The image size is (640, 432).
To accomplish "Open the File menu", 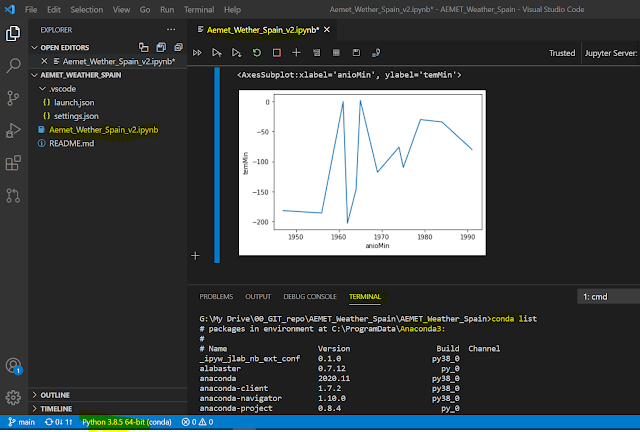I will pyautogui.click(x=31, y=9).
